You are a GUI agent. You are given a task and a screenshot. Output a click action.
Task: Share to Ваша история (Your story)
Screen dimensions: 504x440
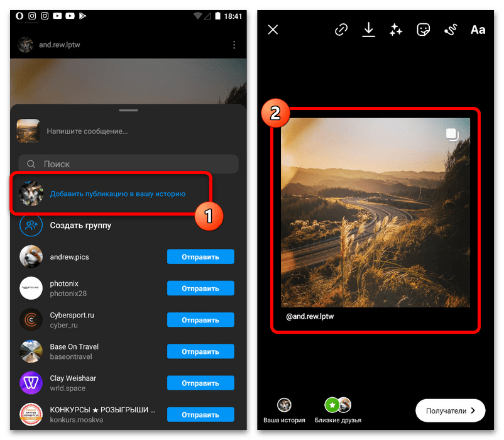point(285,410)
